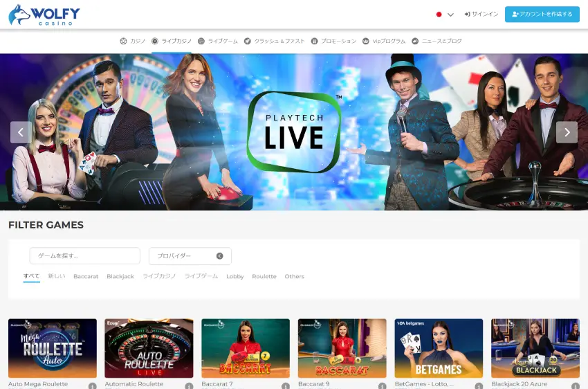
Task: Open the BetGames game thumbnail
Action: [x=439, y=348]
